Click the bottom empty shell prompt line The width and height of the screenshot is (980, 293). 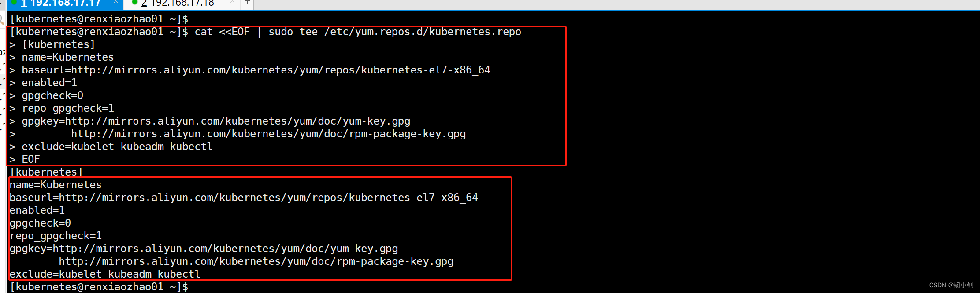(99, 287)
